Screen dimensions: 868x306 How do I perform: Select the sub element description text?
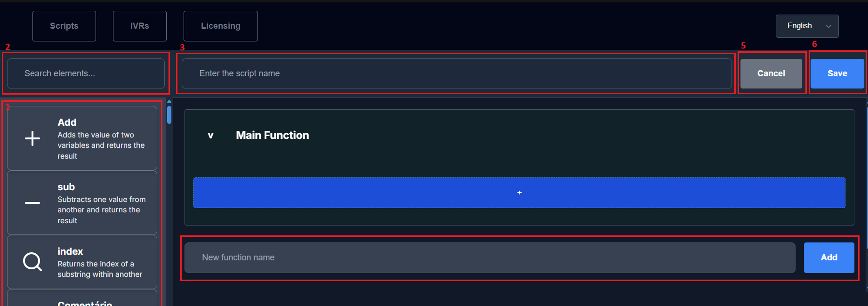click(102, 210)
